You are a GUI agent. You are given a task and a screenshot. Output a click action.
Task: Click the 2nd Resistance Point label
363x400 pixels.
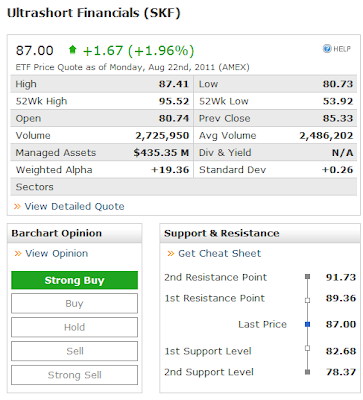215,277
